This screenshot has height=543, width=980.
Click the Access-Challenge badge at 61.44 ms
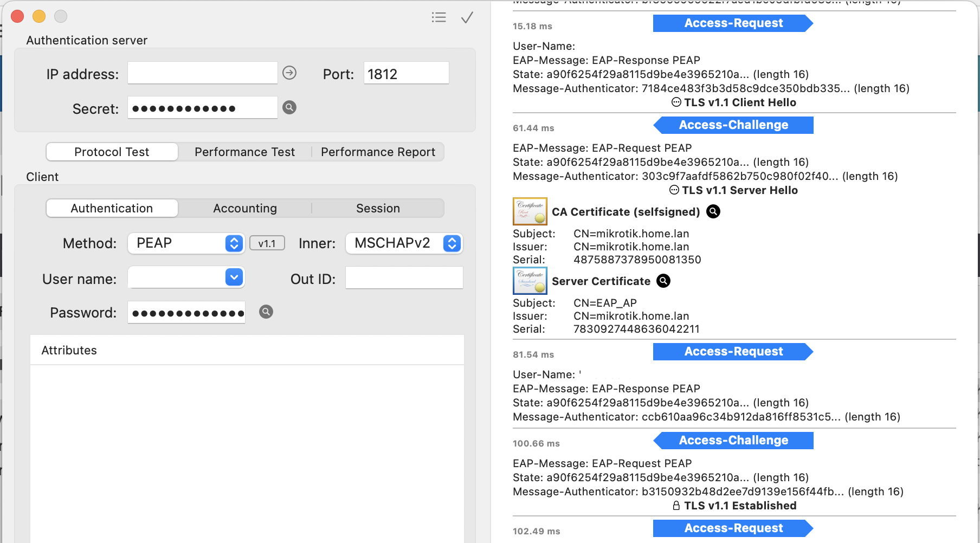click(x=733, y=125)
